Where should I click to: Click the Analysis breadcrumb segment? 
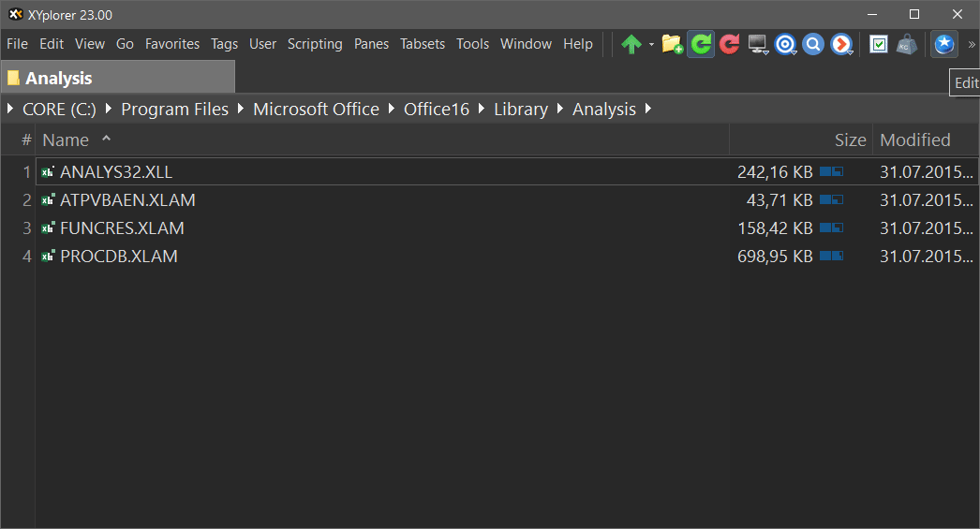click(604, 110)
